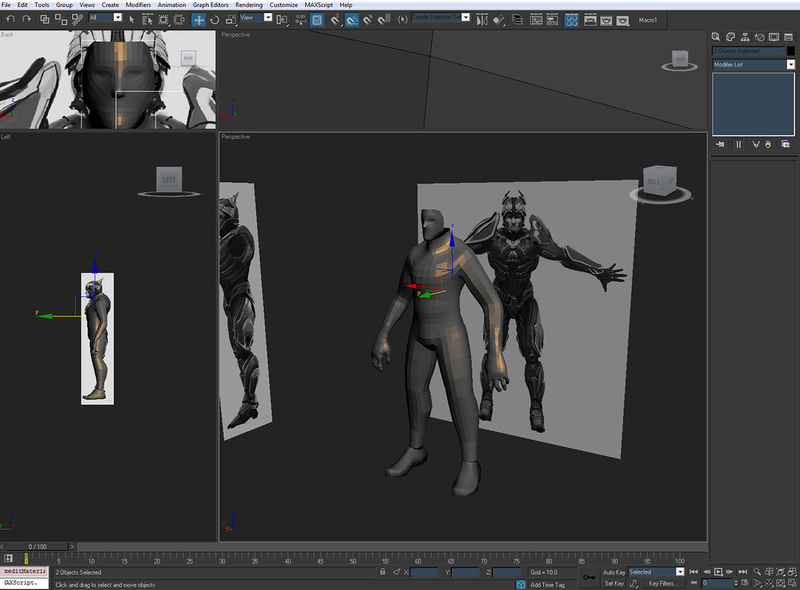Redo the last undone action
The image size is (800, 590).
(x=27, y=19)
